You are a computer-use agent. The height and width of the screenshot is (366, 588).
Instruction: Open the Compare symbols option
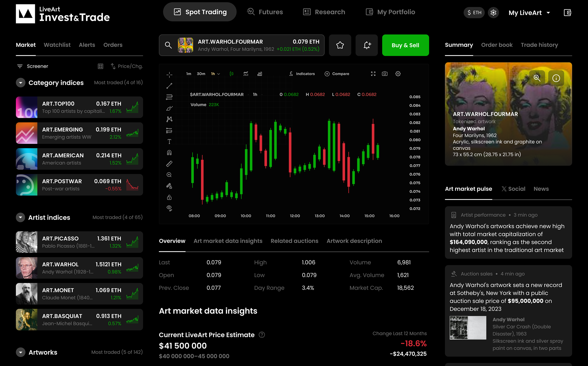tap(337, 74)
